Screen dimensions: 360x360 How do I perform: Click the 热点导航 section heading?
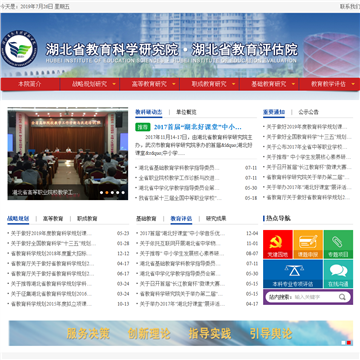pyautogui.click(x=278, y=218)
